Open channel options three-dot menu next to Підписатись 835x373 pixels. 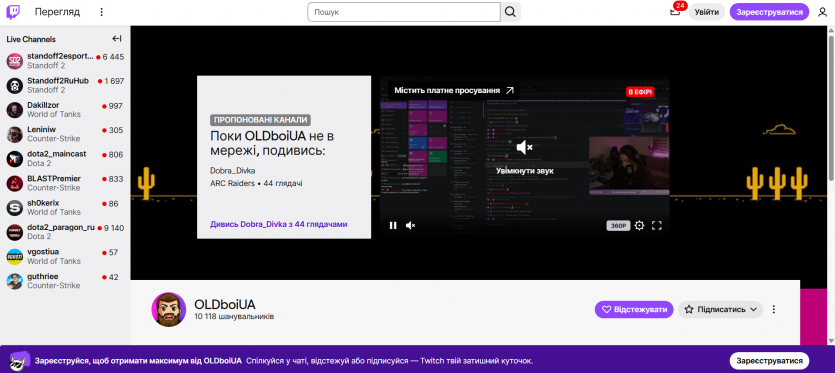pos(774,309)
